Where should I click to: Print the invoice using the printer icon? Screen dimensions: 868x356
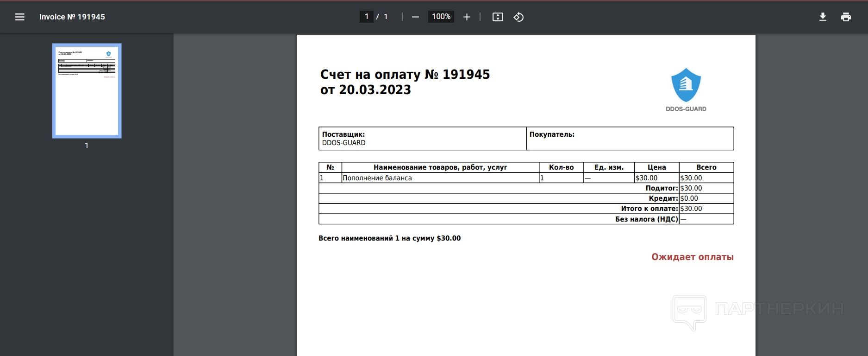(846, 17)
